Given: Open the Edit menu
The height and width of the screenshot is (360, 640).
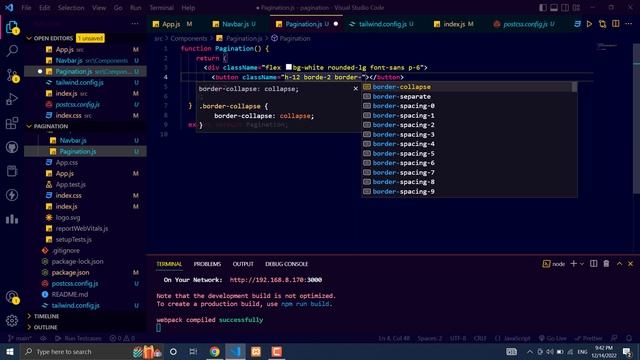Looking at the screenshot, I should (x=44, y=8).
